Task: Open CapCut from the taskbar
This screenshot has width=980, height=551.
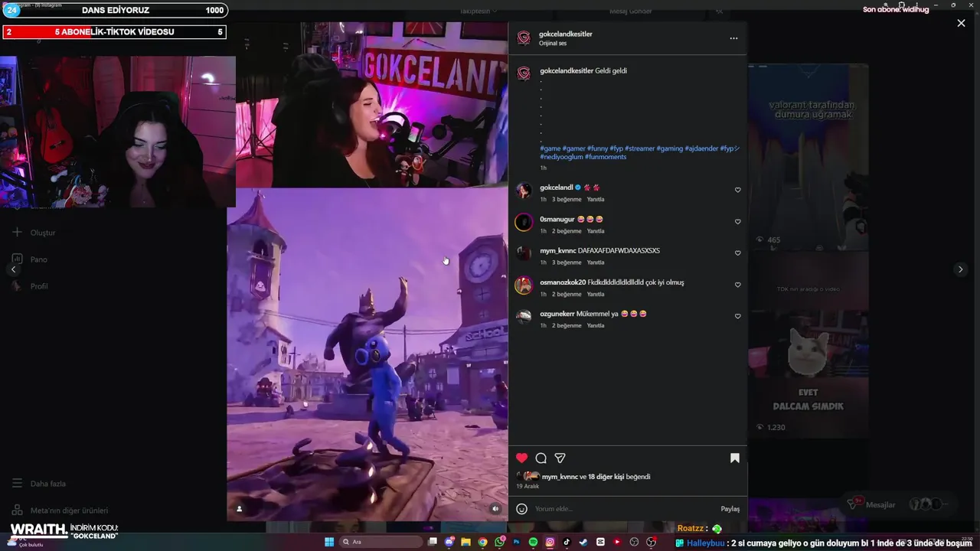Action: click(600, 542)
